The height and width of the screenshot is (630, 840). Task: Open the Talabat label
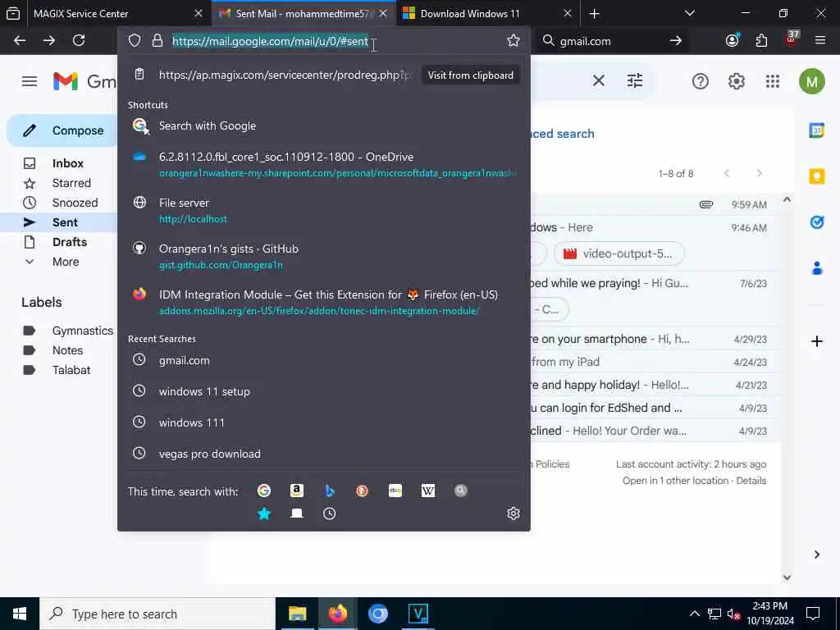point(71,370)
